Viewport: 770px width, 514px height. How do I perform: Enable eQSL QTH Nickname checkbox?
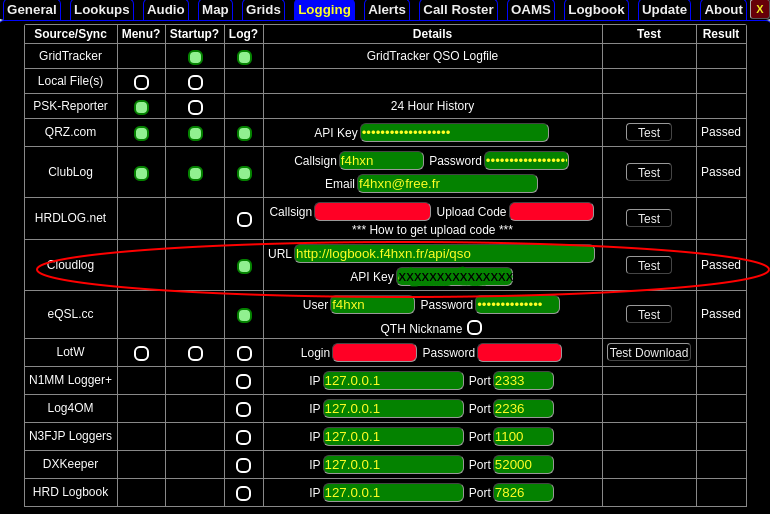click(474, 327)
